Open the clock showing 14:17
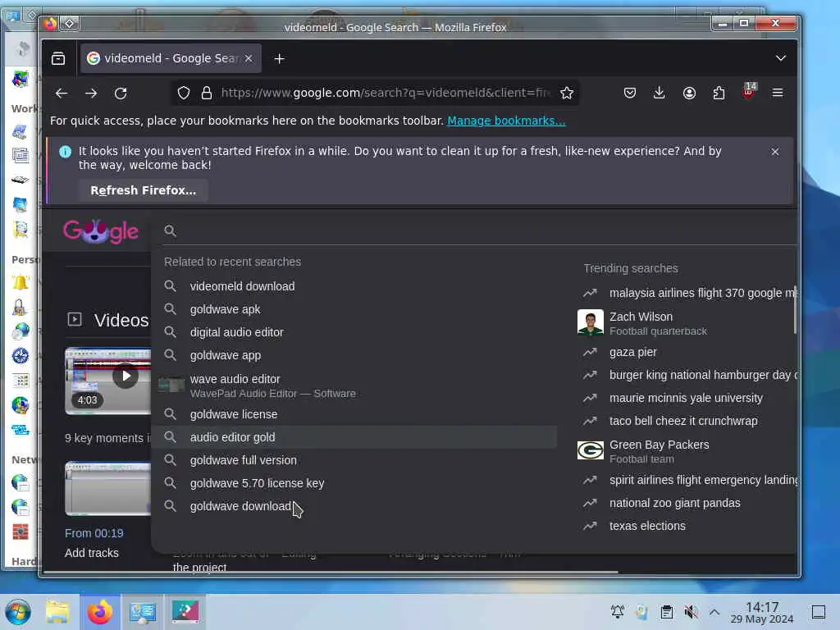The image size is (840, 630). pyautogui.click(x=762, y=612)
